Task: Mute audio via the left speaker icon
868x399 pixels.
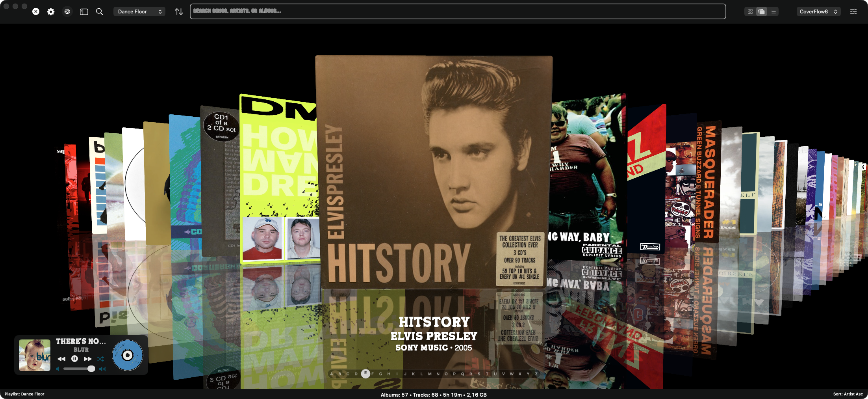Action: point(58,369)
